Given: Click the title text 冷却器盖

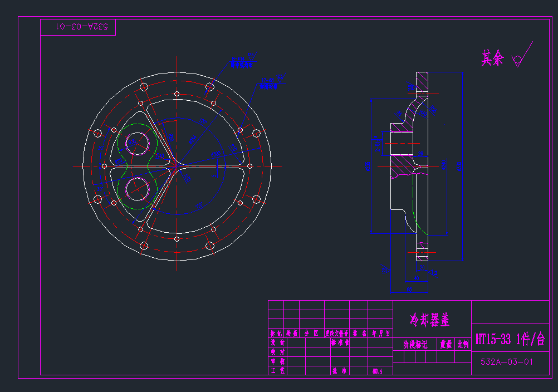Looking at the screenshot, I should (430, 320).
